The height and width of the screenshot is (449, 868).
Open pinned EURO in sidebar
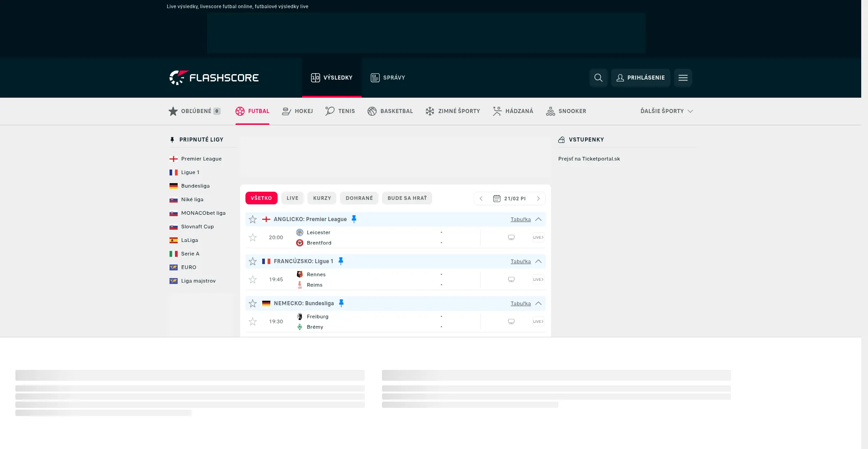[183, 267]
